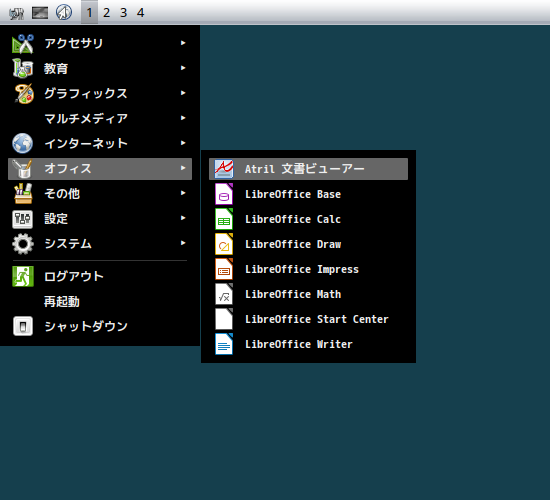The image size is (550, 500).
Task: Click the Office pen-cup icon beside オフィス
Action: pos(22,169)
